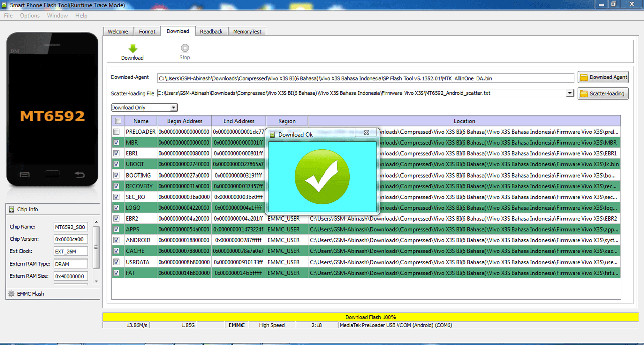This screenshot has height=345, width=644.
Task: Toggle the select-all checkbox in table header
Action: 118,121
